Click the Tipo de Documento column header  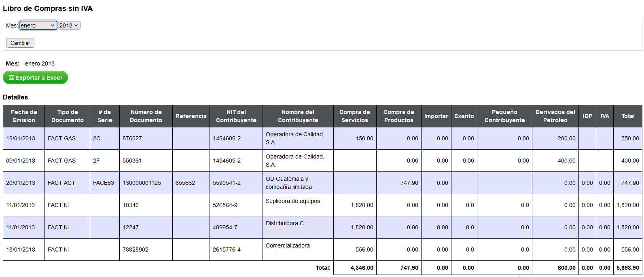pyautogui.click(x=67, y=116)
